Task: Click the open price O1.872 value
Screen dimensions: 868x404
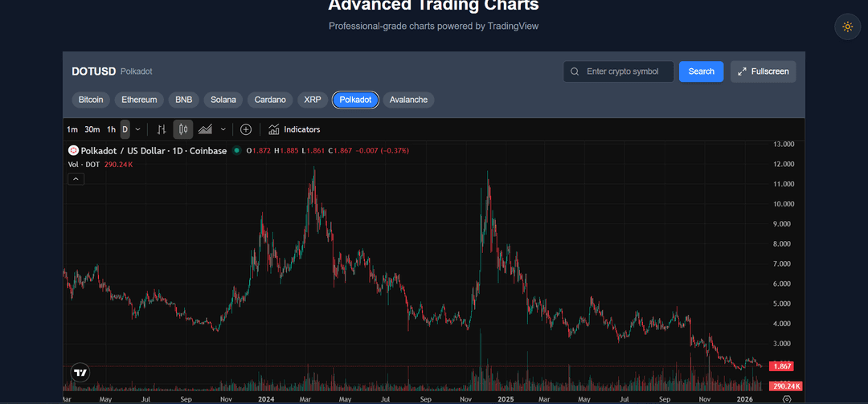Action: (259, 150)
